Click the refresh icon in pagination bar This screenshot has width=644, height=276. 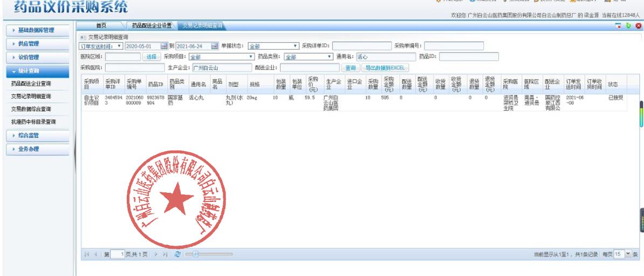[x=177, y=254]
